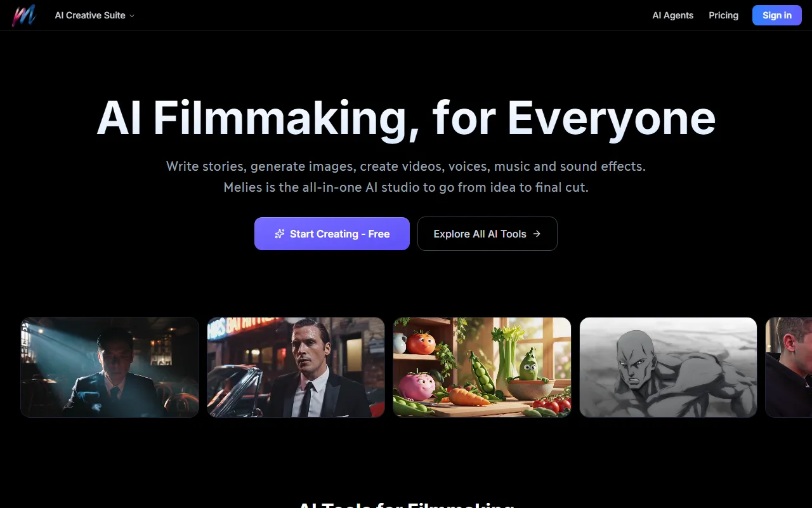Open the spotlight bar scene thumbnail
The image size is (812, 508).
[x=110, y=367]
